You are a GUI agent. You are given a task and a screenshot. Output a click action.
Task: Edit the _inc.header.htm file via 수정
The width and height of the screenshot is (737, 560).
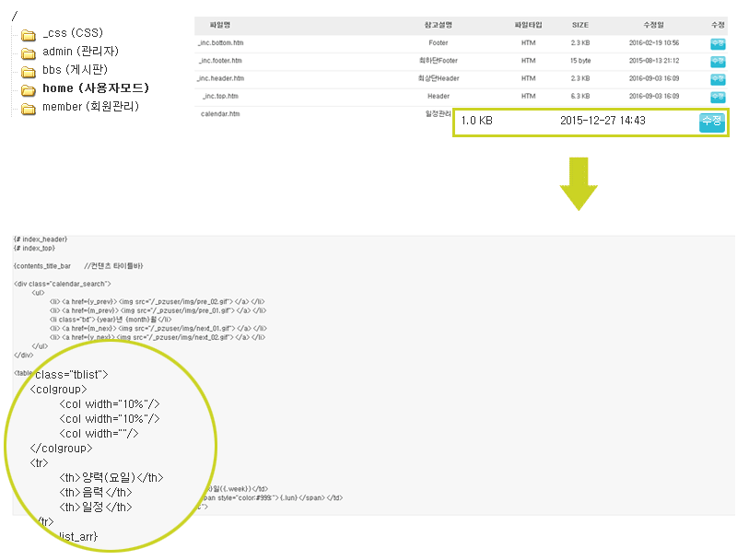click(x=718, y=78)
